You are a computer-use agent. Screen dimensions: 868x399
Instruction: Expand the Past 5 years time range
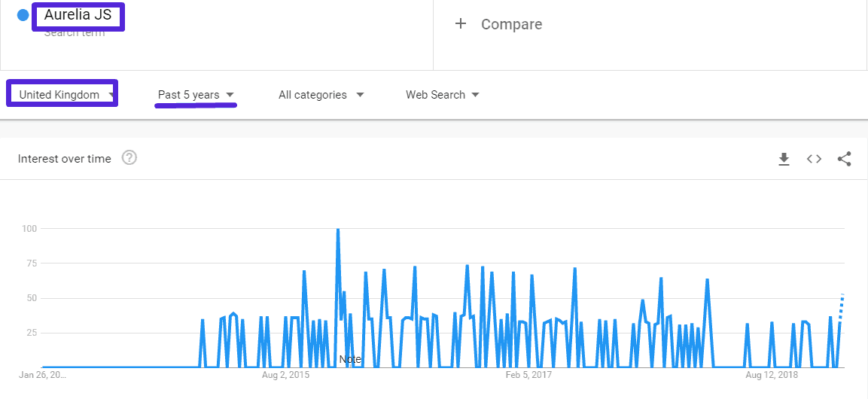pyautogui.click(x=196, y=95)
